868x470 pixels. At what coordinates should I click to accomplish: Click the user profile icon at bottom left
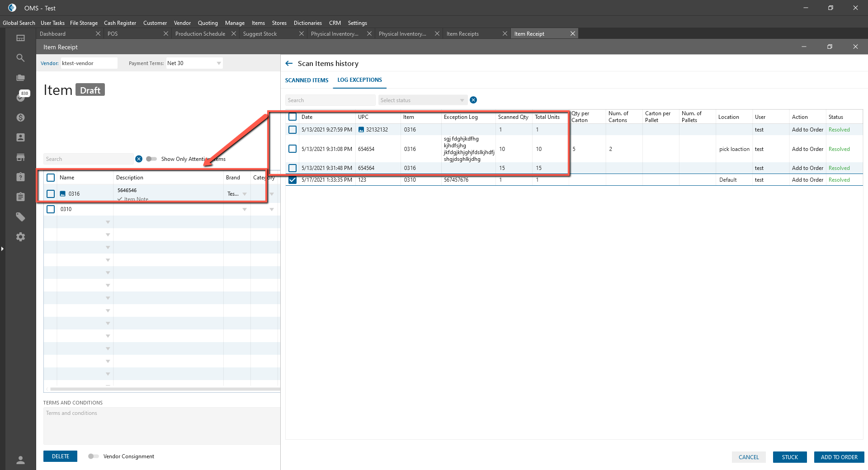20,460
